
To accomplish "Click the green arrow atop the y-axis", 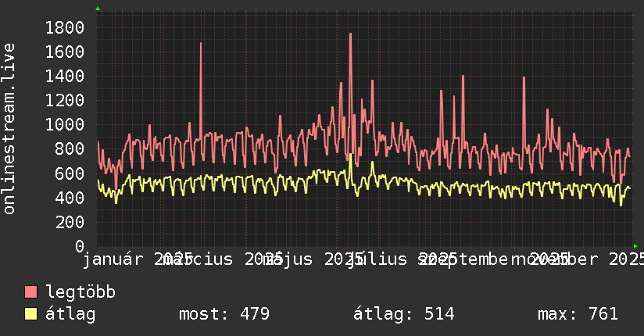I will click(x=98, y=9).
